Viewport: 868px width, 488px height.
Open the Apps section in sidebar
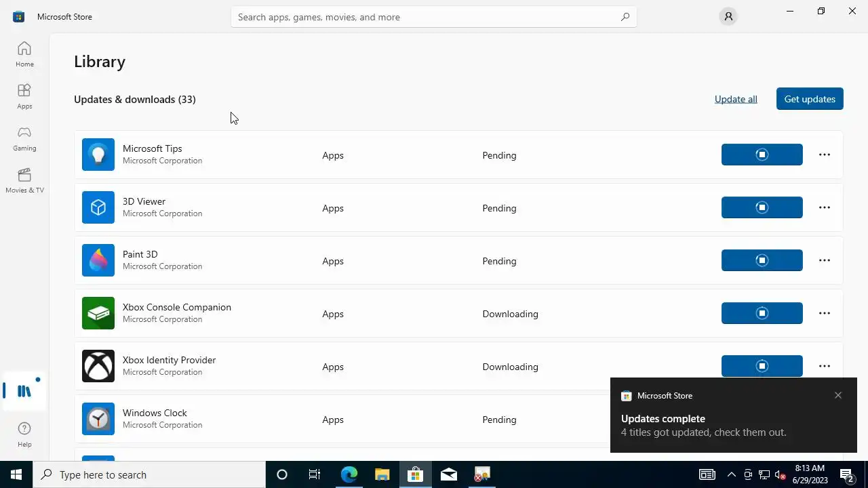coord(24,96)
